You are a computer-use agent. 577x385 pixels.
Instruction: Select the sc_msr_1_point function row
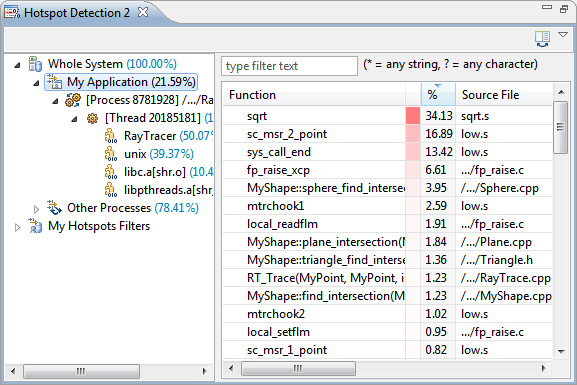click(387, 350)
